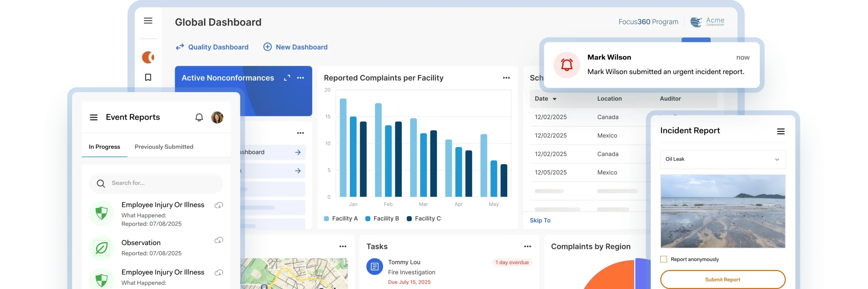Check the Report anonymously checkbox

point(664,259)
